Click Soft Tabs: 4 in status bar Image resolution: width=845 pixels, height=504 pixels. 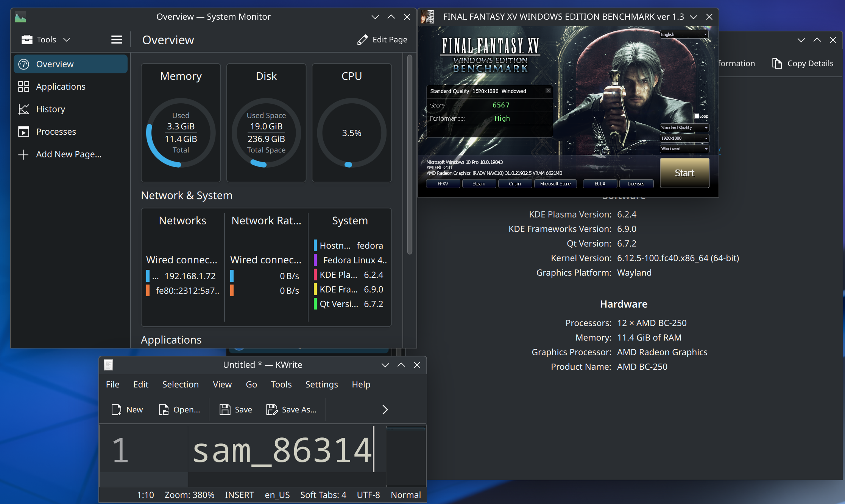click(323, 495)
